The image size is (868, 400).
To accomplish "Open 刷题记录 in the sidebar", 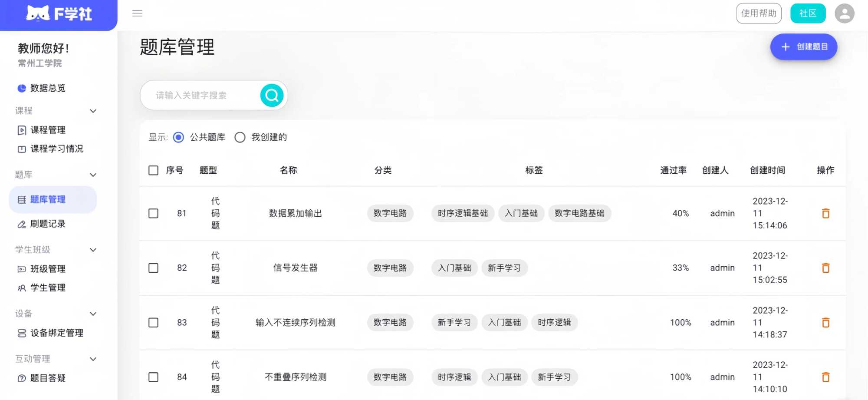I will pos(48,224).
